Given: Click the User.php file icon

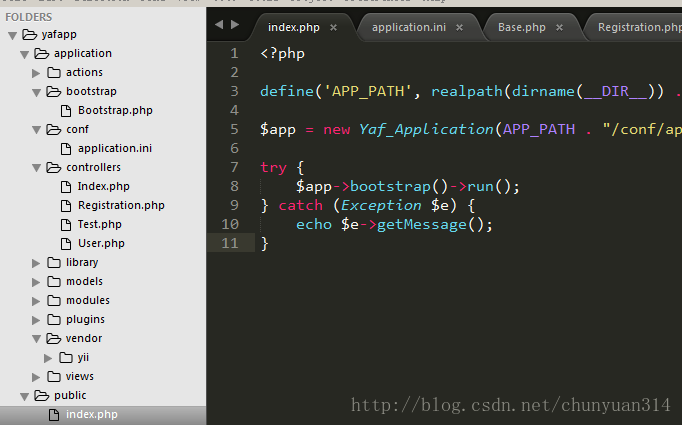Looking at the screenshot, I should pos(66,244).
